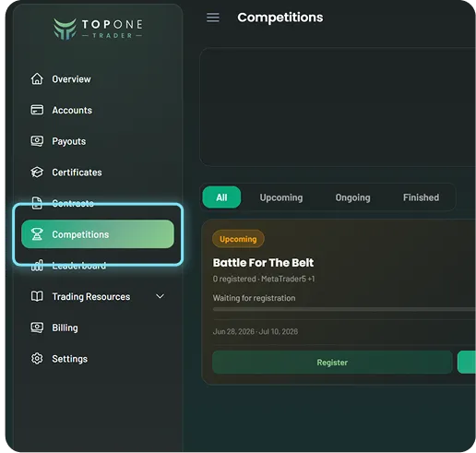Screen dimensions: 476x453
Task: Click the Accounts card icon
Action: coord(37,110)
